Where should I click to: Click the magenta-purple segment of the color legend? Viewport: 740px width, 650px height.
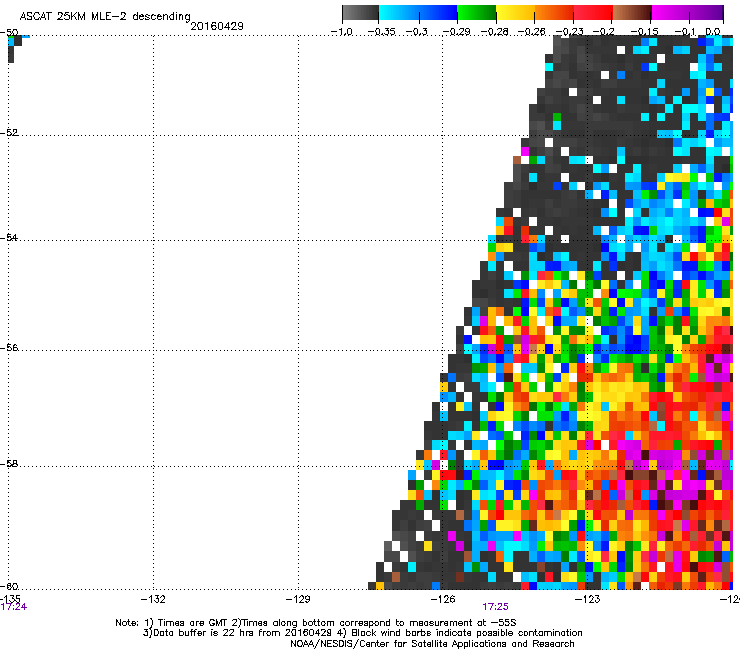[688, 13]
